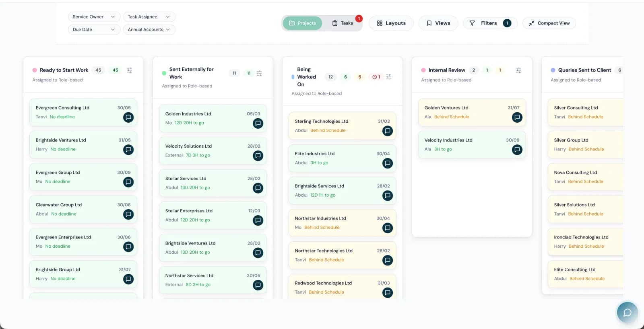644x329 pixels.
Task: Open comments on Northstar Services Ltd card
Action: (x=258, y=285)
